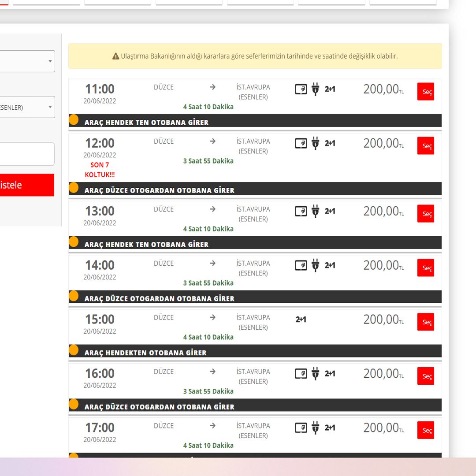Click the 2+1 seat icon on 17:00 row
The image size is (476, 476).
click(x=330, y=428)
